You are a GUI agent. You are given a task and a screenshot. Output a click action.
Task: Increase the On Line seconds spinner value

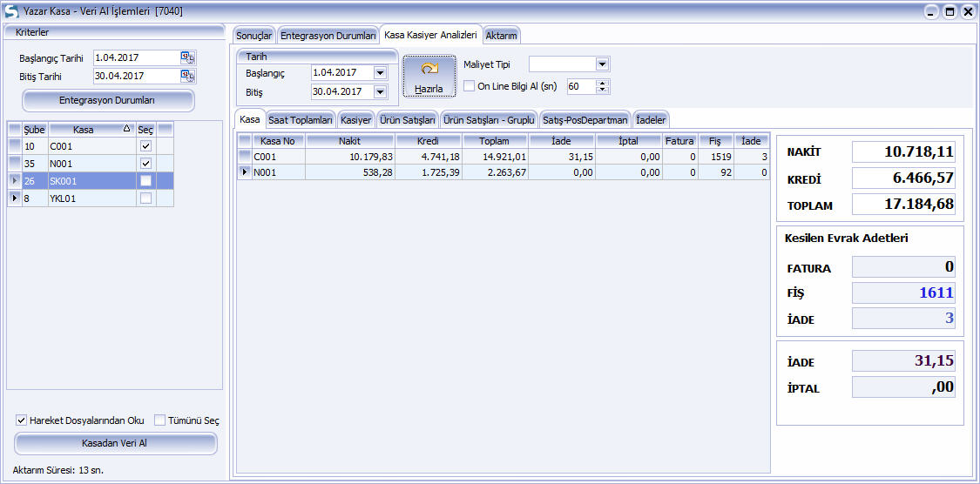[x=603, y=83]
